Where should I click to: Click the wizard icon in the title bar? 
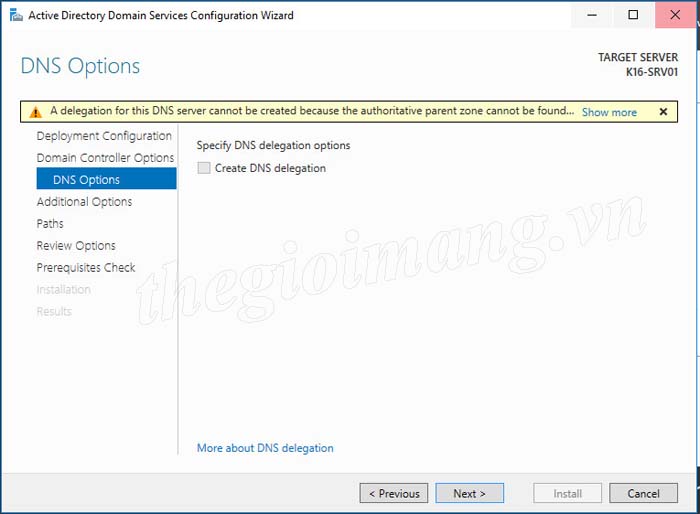click(14, 16)
